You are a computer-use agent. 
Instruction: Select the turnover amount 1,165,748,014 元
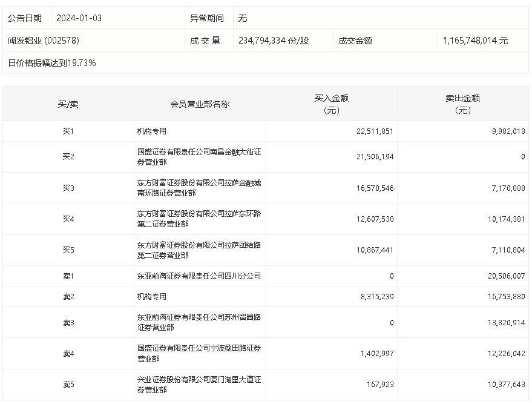click(475, 41)
